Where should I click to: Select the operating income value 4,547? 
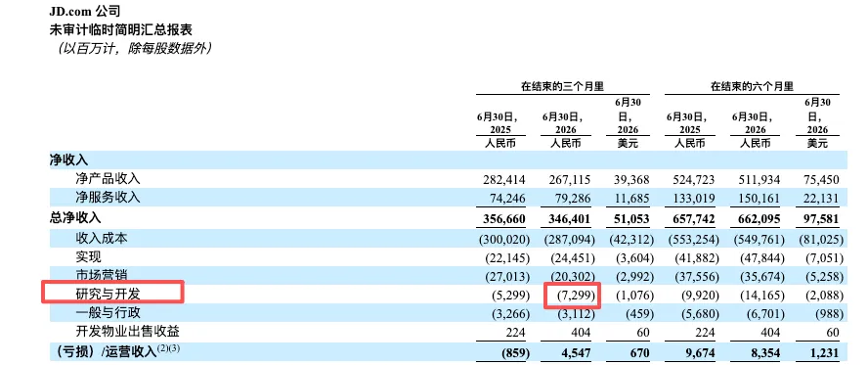click(578, 353)
